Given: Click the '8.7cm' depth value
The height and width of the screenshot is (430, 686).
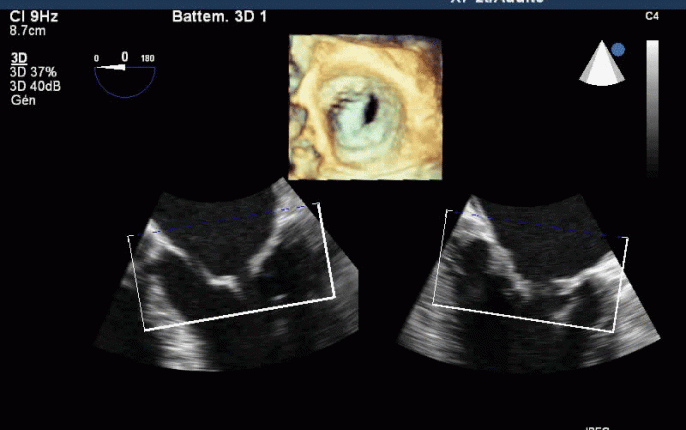Looking at the screenshot, I should [x=28, y=31].
